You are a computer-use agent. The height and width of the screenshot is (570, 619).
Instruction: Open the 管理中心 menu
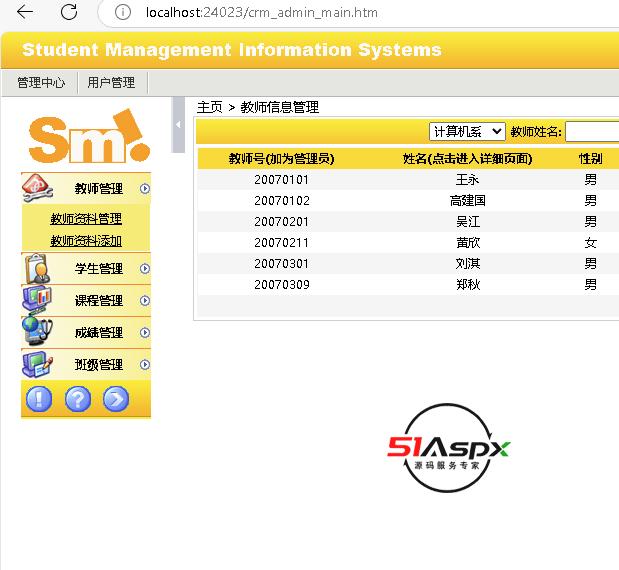[41, 83]
